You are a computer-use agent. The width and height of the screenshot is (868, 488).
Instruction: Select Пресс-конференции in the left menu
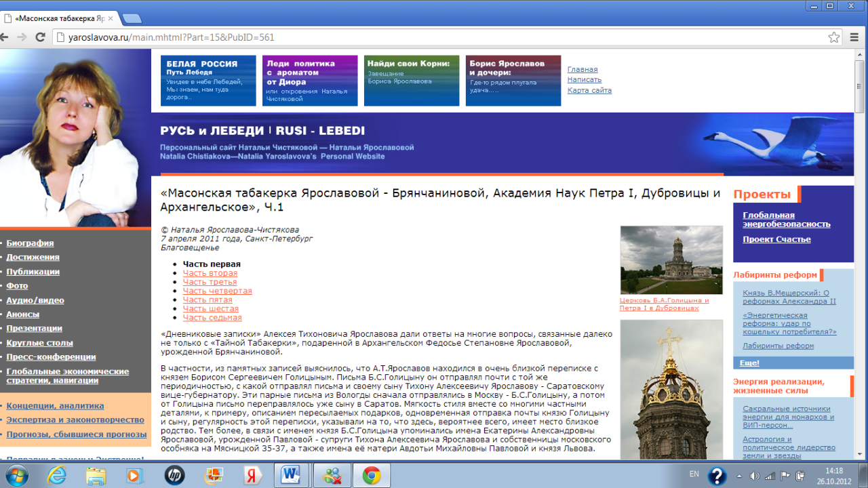pyautogui.click(x=51, y=357)
